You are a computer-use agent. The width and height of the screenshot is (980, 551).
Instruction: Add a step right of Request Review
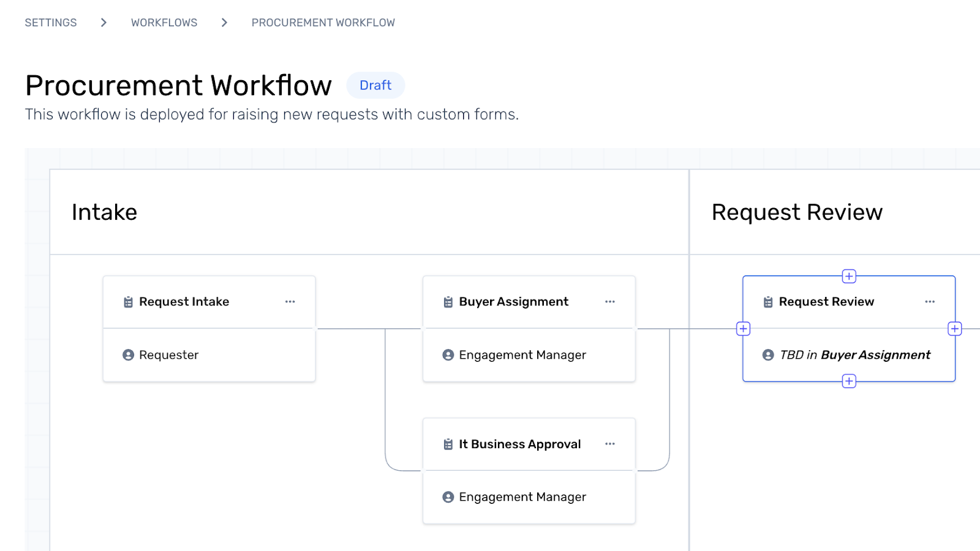coord(954,329)
